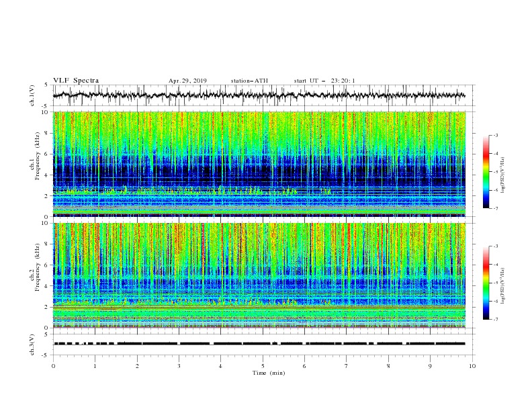Click the '-7' value on lower colorbar
The width and height of the screenshot is (532, 411).
click(x=496, y=319)
